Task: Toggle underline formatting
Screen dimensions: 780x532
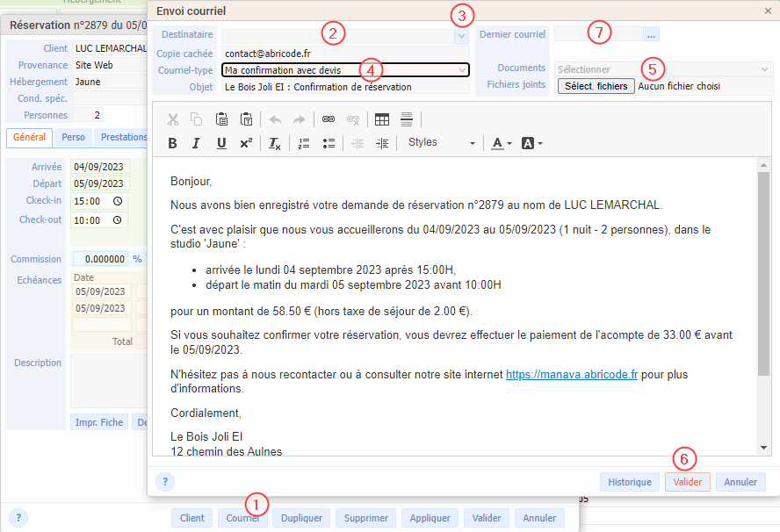Action: coord(221,143)
